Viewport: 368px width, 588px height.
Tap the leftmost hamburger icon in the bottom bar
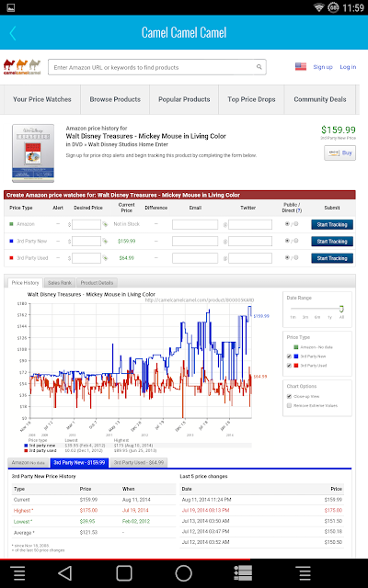click(x=18, y=573)
